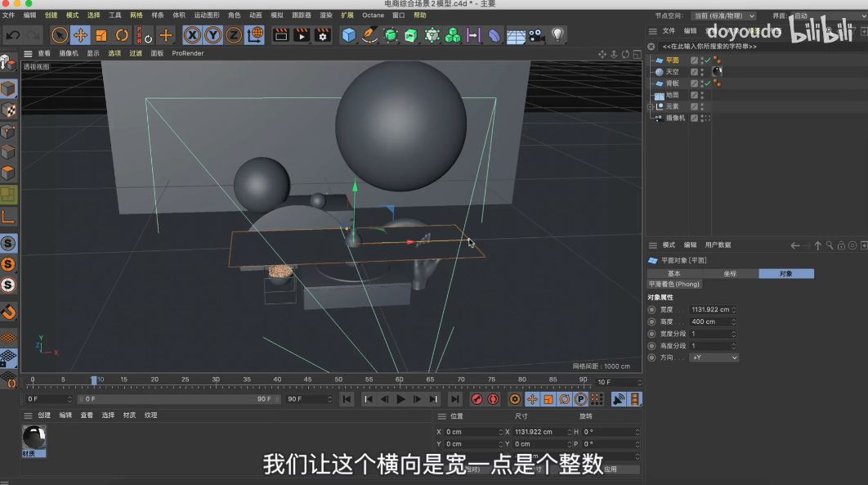The height and width of the screenshot is (485, 868).
Task: Toggle render visibility dot of 地面 object
Action: 702,97
